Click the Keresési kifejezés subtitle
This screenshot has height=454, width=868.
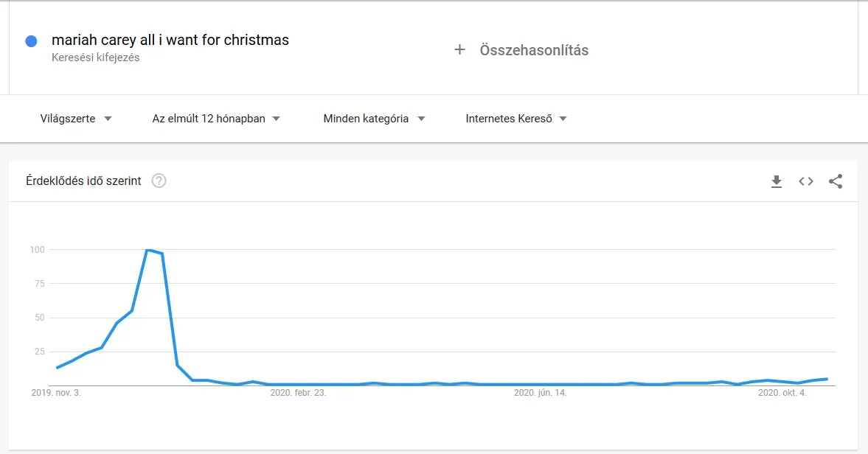96,57
